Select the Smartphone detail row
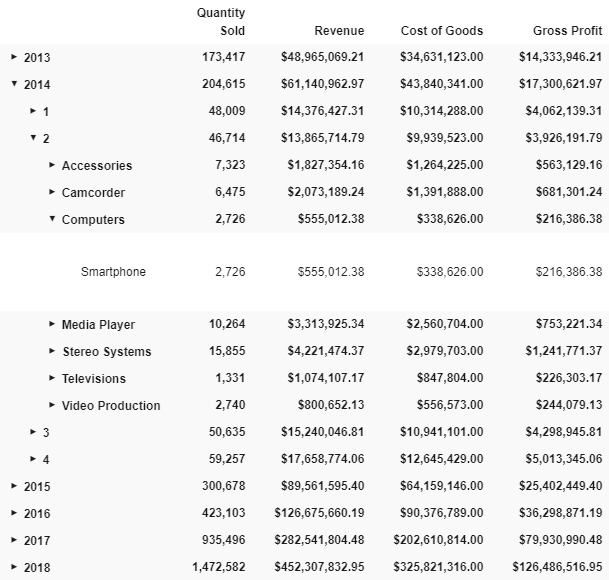The height and width of the screenshot is (580, 609). click(x=304, y=272)
